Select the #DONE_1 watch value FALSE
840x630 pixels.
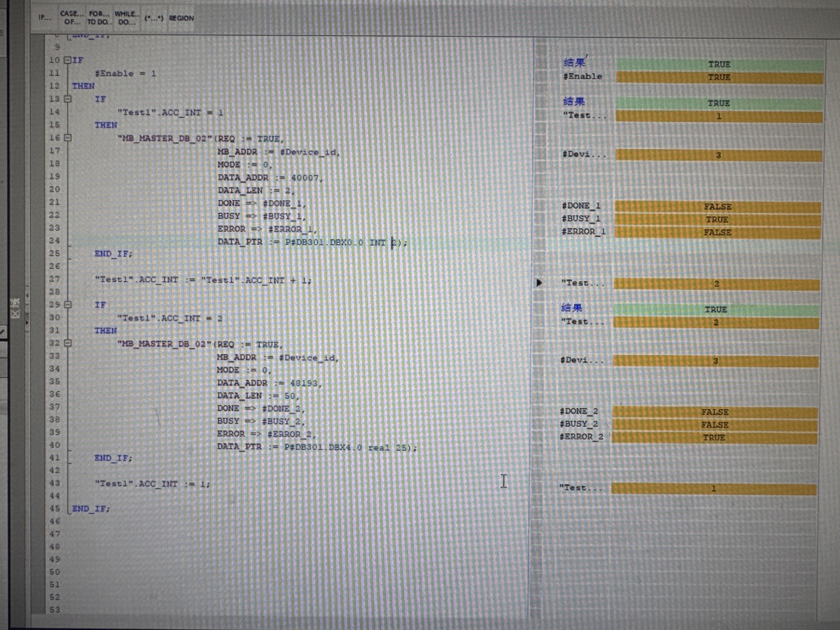coord(718,206)
